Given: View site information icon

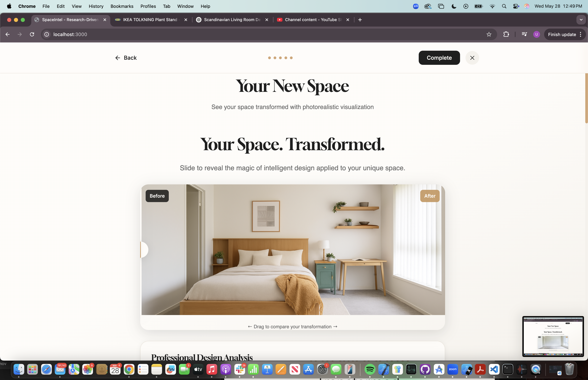Looking at the screenshot, I should click(47, 35).
